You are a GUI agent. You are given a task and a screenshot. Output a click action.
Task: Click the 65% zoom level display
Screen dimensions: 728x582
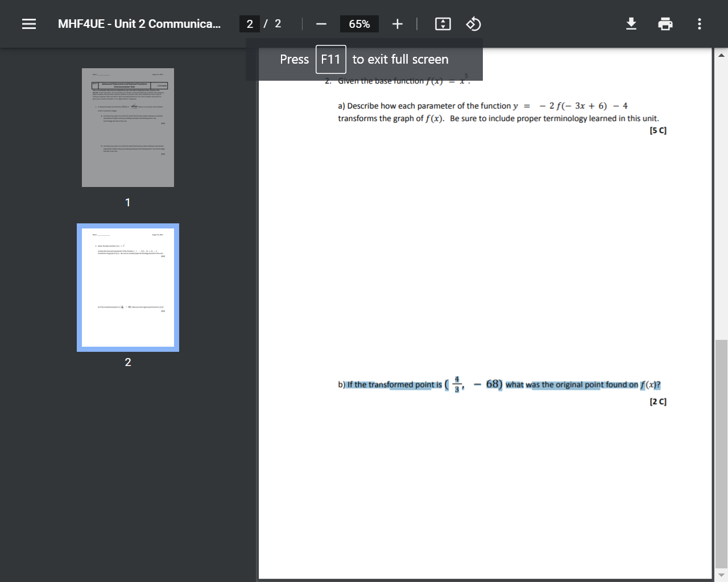coord(359,24)
